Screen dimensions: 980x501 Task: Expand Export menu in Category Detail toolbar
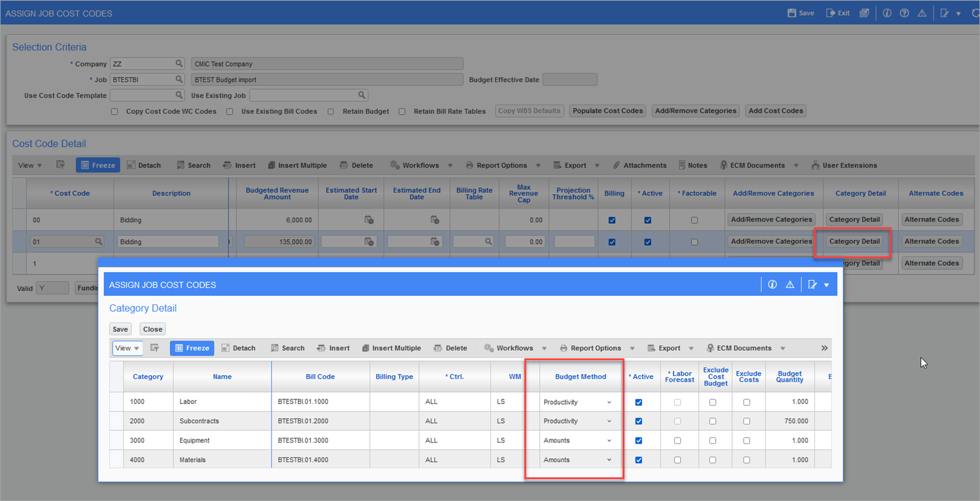pyautogui.click(x=691, y=348)
